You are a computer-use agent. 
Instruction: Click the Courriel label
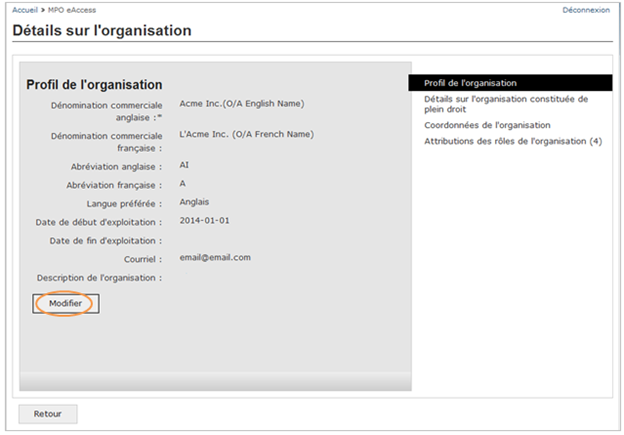[x=143, y=259]
